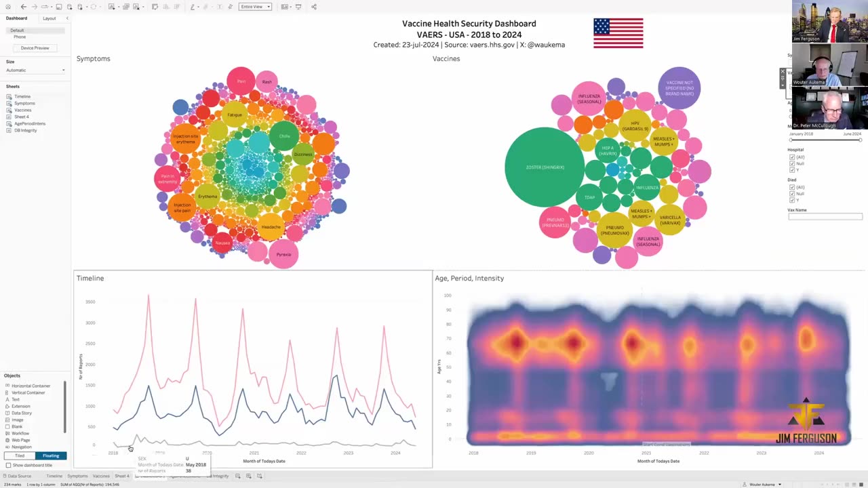Click the date slider's January 2018 handle
The height and width of the screenshot is (488, 868).
791,140
